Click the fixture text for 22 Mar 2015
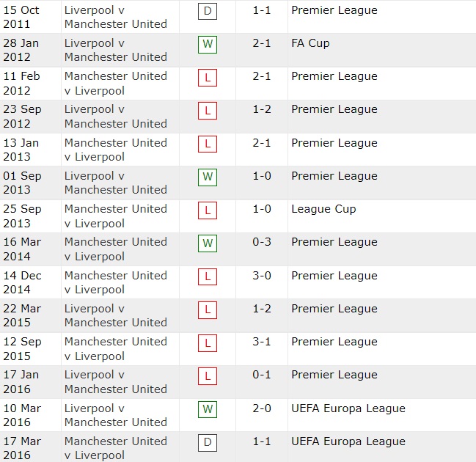Viewport: 476px width, 462px height. pos(116,315)
